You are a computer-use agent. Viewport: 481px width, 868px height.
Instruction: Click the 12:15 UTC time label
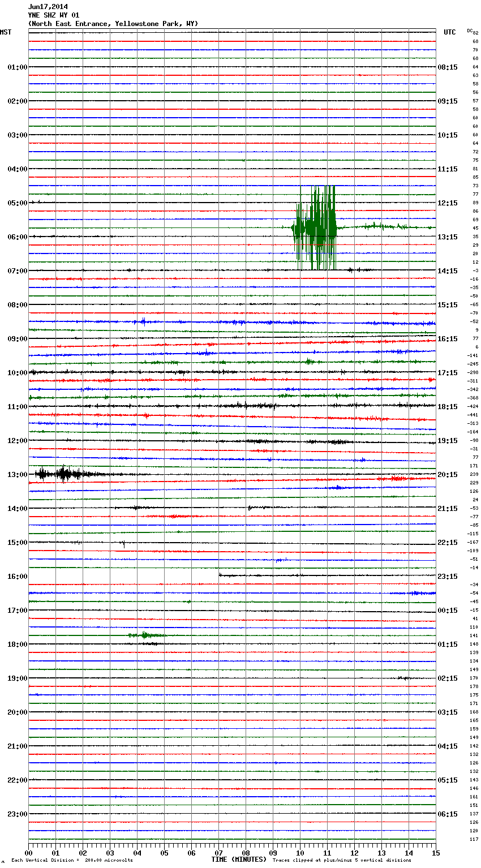[x=448, y=203]
